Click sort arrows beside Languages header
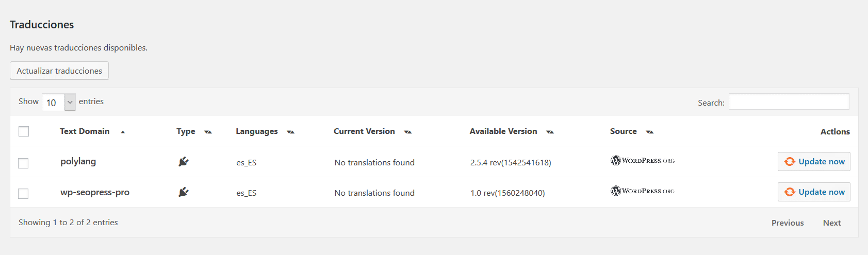This screenshot has width=868, height=255. (x=290, y=132)
